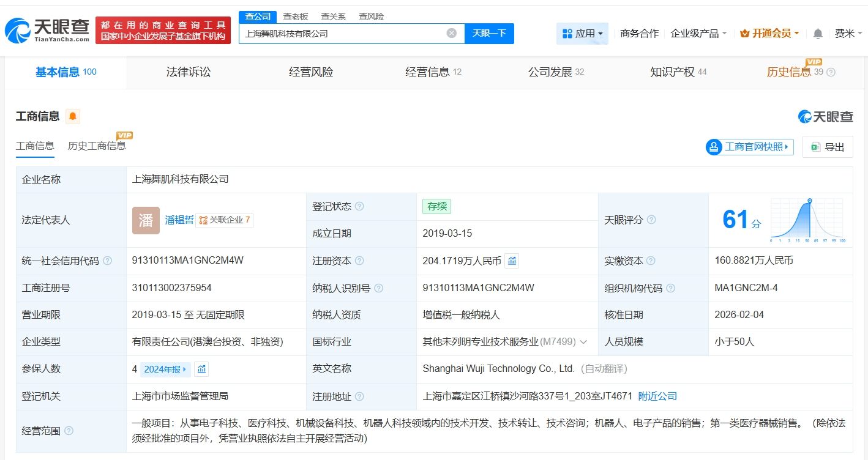Switch to the 法律诉讼 tab
This screenshot has width=868, height=460.
[x=188, y=72]
